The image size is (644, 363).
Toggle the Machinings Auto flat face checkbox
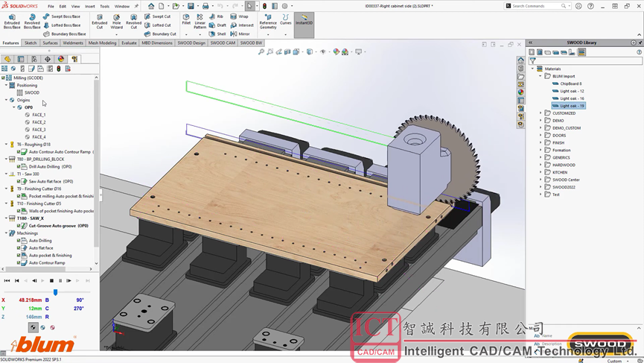click(x=19, y=248)
